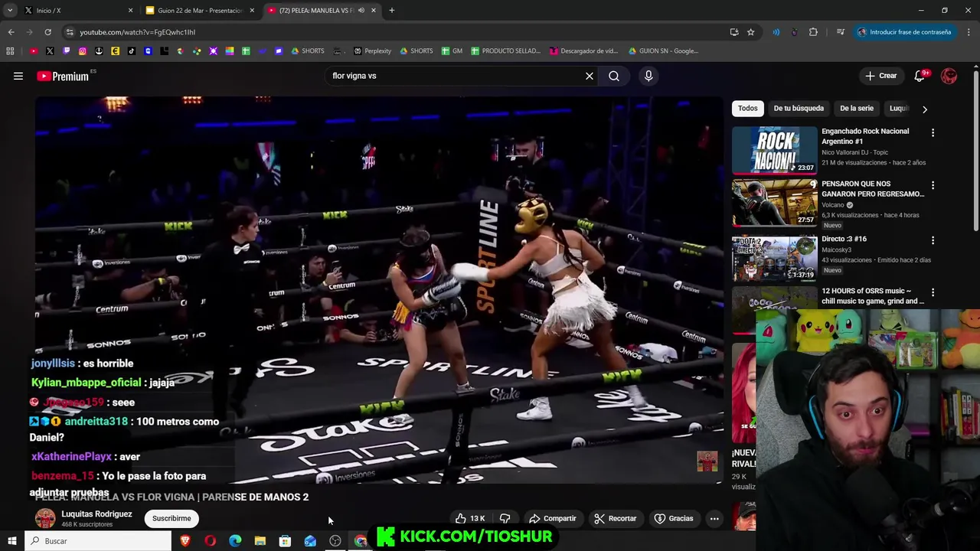Screen dimensions: 980x551
Task: Open the browser extensions puzzle icon
Action: coord(813,32)
